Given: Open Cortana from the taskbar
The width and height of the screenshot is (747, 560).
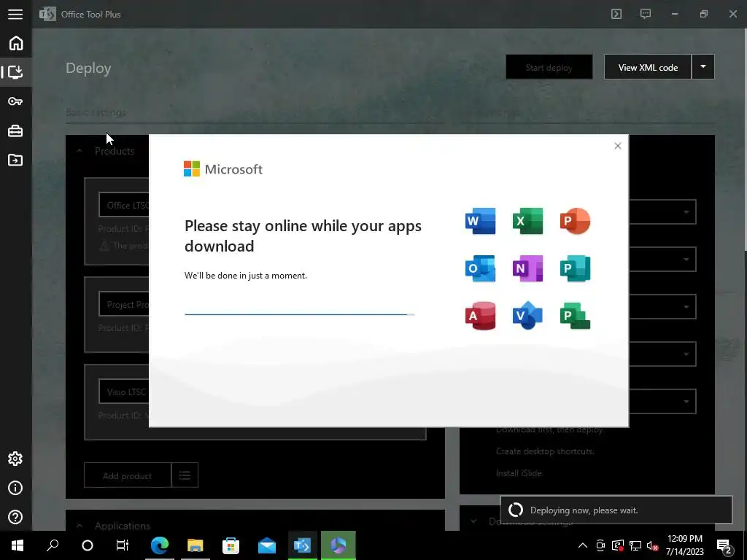Looking at the screenshot, I should pos(88,545).
